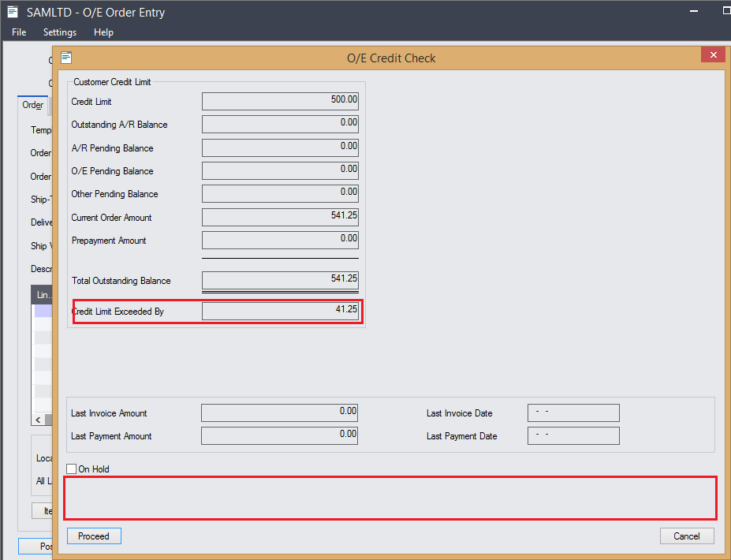Open the Settings menu

60,32
